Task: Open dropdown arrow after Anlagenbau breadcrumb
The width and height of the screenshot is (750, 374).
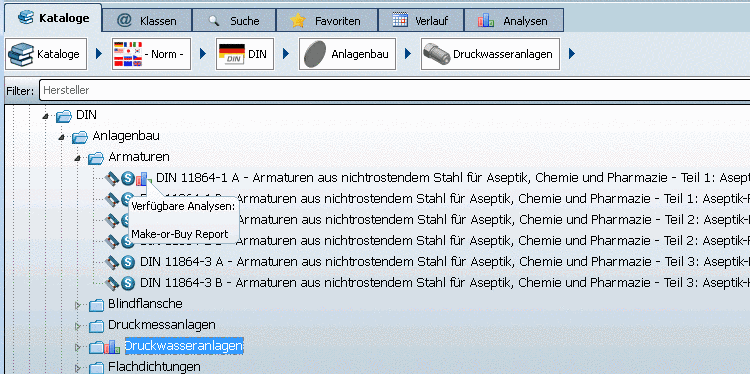Action: pyautogui.click(x=408, y=54)
